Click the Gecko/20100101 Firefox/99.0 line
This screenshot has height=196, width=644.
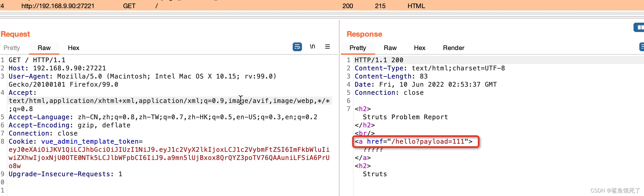63,84
